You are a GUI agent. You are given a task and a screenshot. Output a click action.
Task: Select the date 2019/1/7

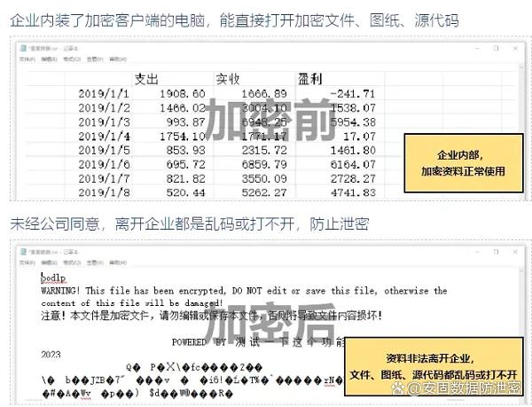(104, 178)
